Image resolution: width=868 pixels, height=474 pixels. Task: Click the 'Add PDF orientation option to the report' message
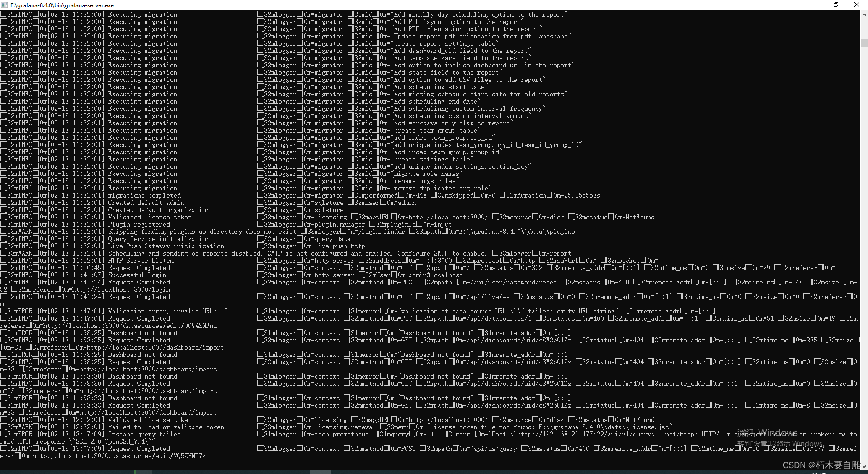(x=467, y=29)
